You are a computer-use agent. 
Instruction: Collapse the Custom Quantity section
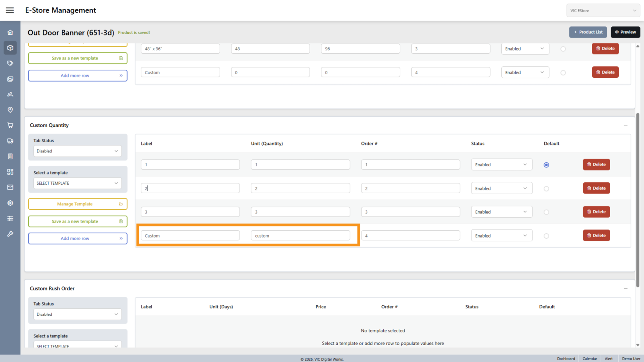625,125
